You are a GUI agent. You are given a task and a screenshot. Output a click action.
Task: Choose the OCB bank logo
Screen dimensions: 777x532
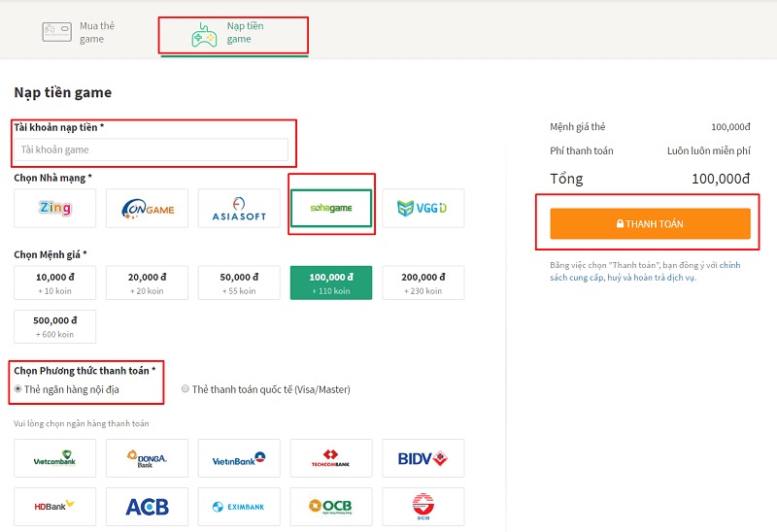click(x=331, y=506)
